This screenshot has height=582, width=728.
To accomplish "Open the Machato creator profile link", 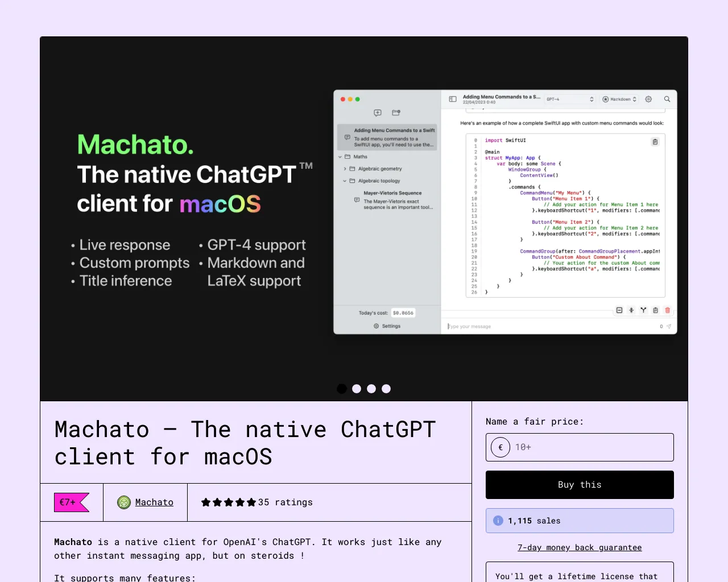I will click(x=154, y=502).
